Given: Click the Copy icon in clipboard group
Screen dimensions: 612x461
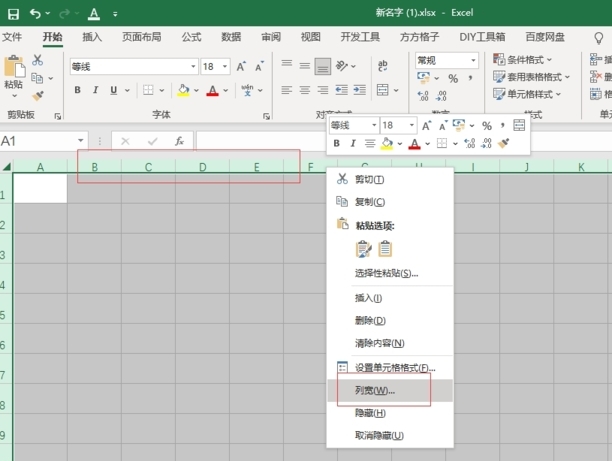Looking at the screenshot, I should coord(37,78).
